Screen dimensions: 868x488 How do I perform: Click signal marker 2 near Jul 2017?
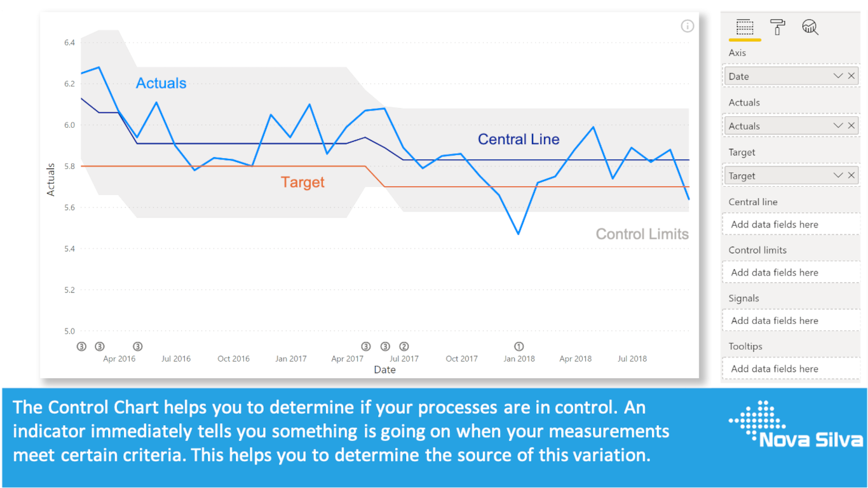pos(403,346)
